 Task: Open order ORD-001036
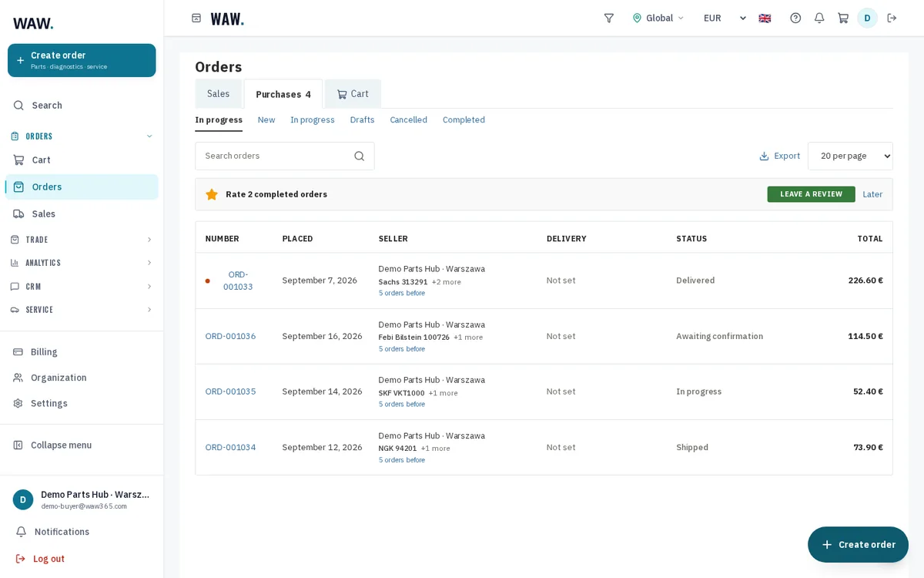pyautogui.click(x=230, y=336)
